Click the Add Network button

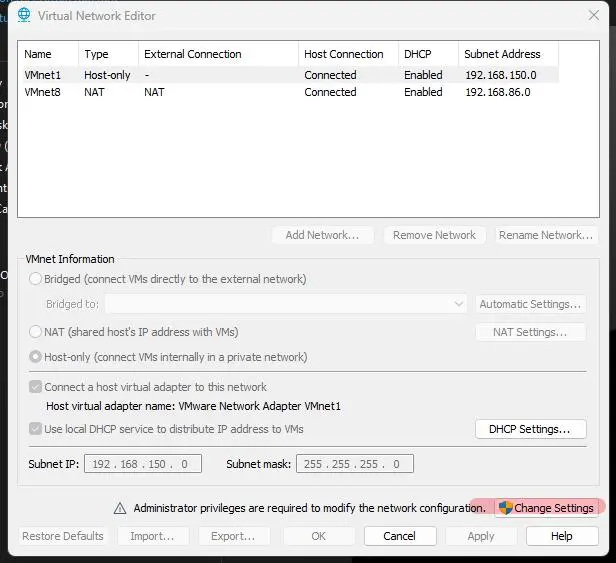point(323,235)
